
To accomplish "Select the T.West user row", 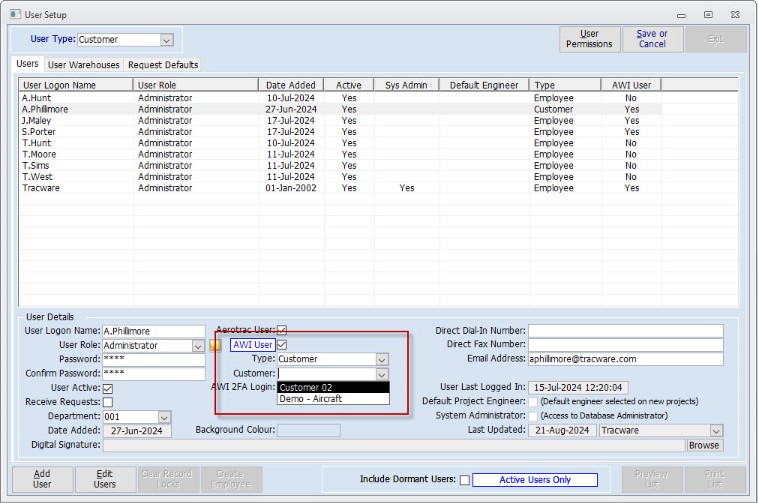I will point(340,177).
